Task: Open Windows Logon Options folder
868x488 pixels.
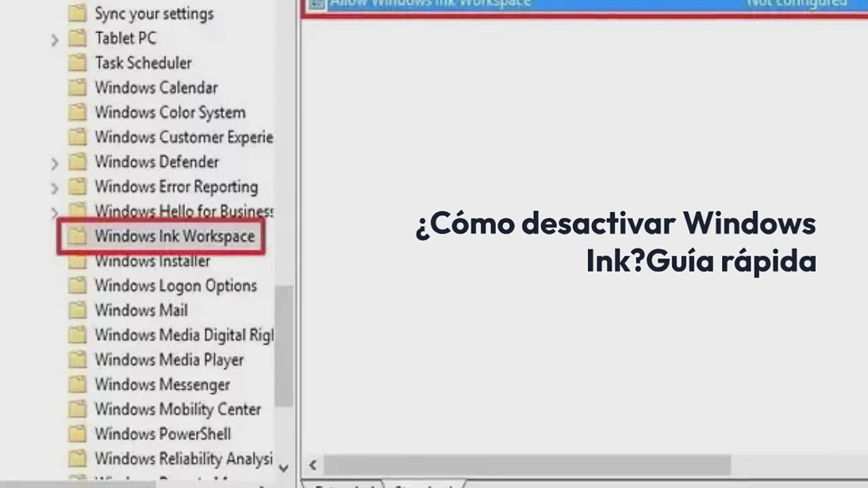Action: pos(175,286)
